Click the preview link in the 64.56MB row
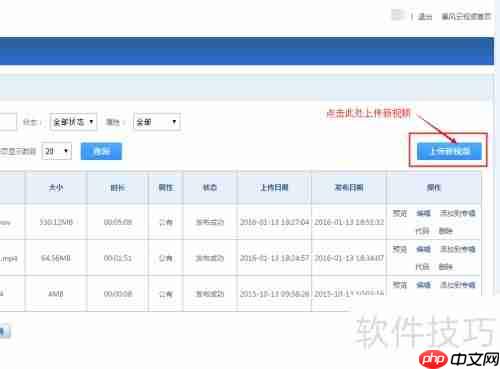Image resolution: width=500 pixels, height=369 pixels. 400,249
